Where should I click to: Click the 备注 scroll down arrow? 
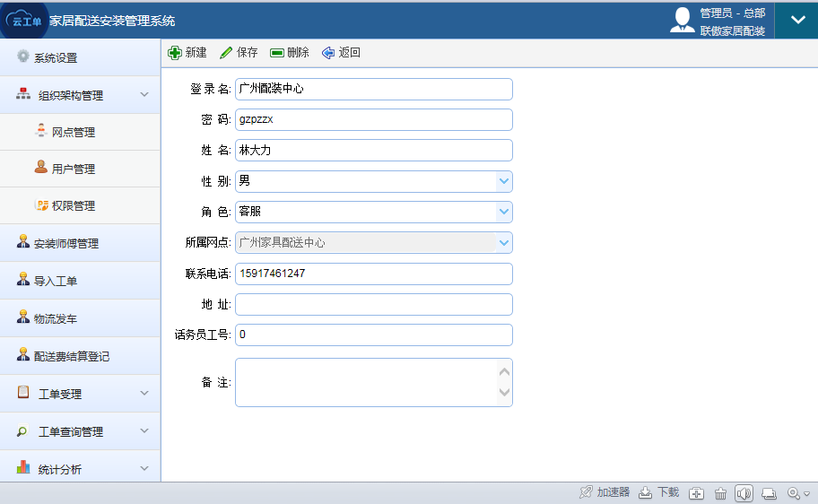[x=504, y=392]
